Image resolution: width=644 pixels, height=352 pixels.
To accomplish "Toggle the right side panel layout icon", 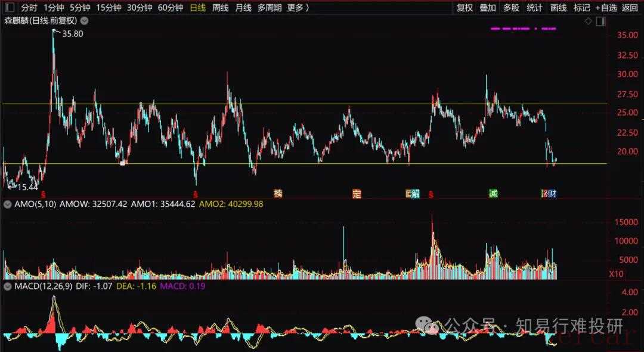I will click(600, 21).
